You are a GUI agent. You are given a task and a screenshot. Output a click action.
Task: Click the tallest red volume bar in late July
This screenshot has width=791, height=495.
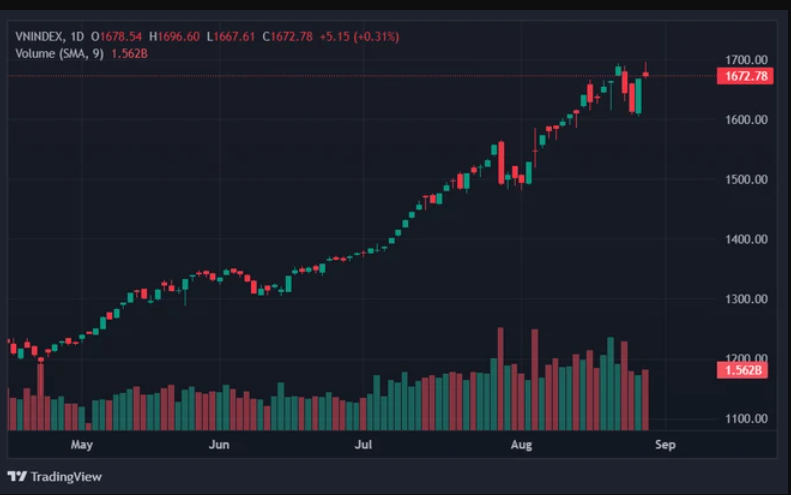tap(500, 378)
